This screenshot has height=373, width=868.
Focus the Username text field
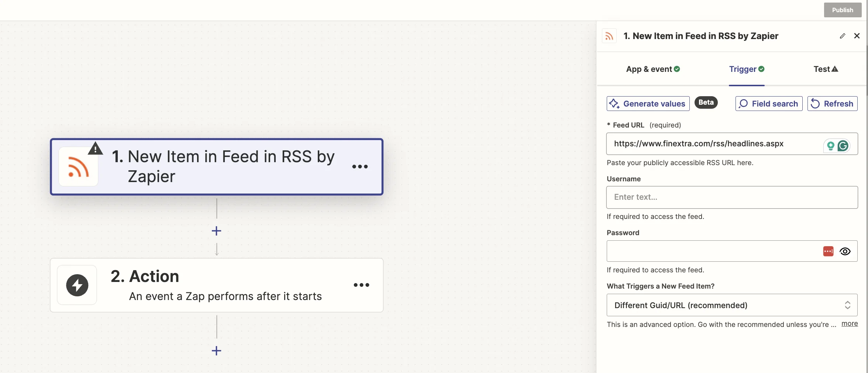732,197
